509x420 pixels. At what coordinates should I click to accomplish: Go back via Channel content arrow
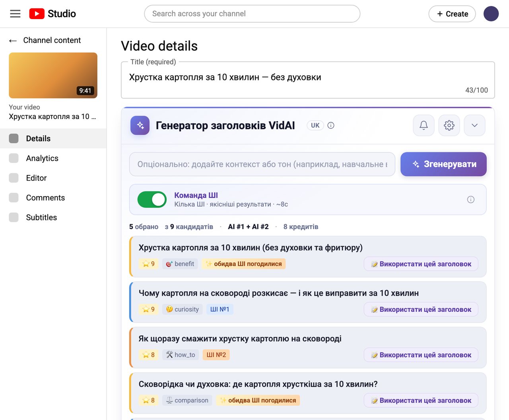(13, 41)
